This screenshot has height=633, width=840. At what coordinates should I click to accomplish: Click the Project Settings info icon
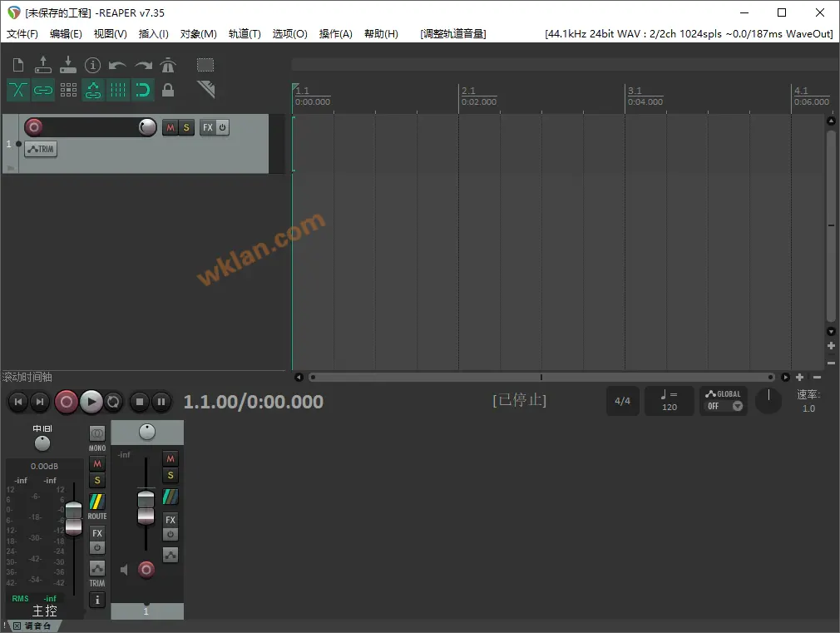point(93,65)
